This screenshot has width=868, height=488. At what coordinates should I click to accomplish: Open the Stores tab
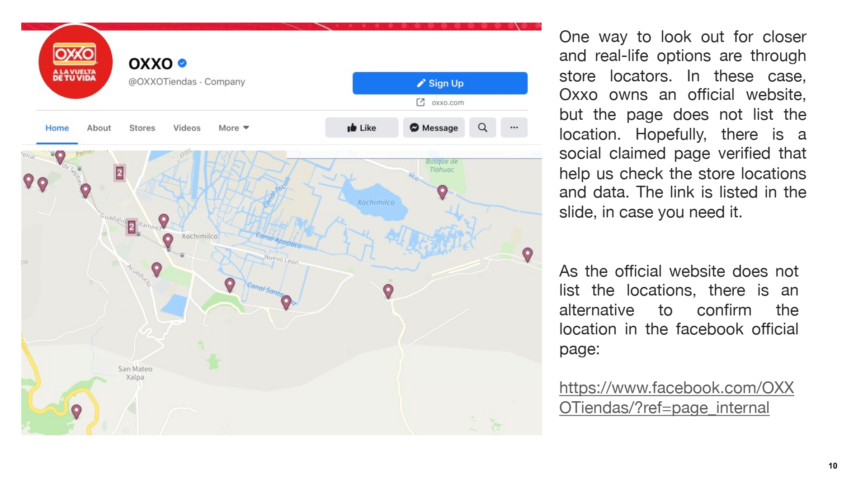(142, 128)
